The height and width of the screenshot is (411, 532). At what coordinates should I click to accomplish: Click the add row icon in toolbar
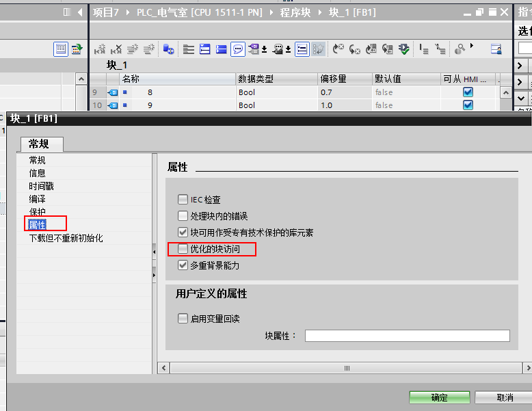(x=148, y=49)
